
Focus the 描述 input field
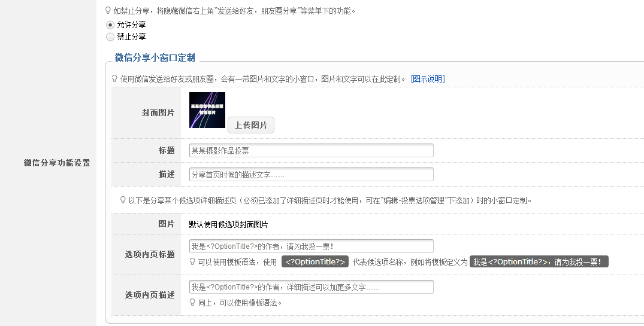[311, 175]
